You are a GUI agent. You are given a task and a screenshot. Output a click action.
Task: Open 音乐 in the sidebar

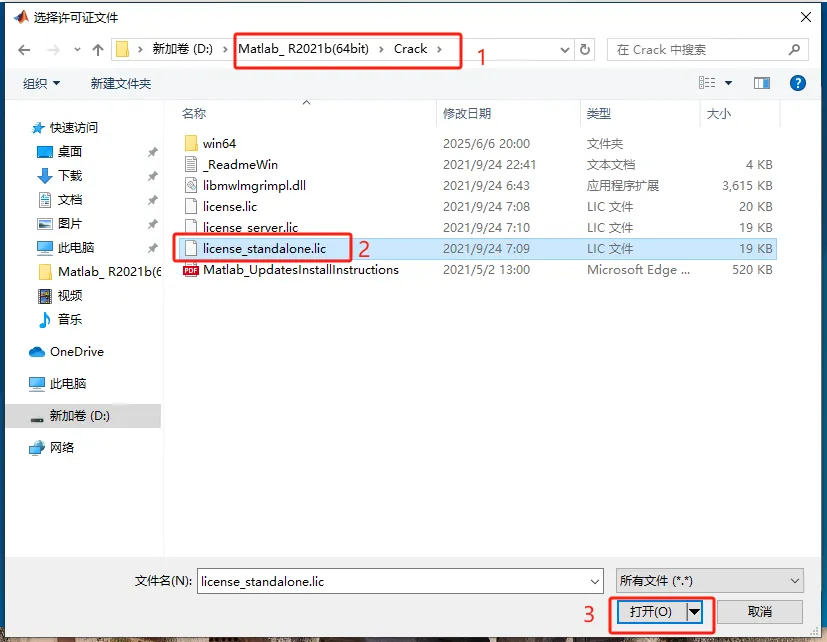click(x=70, y=319)
